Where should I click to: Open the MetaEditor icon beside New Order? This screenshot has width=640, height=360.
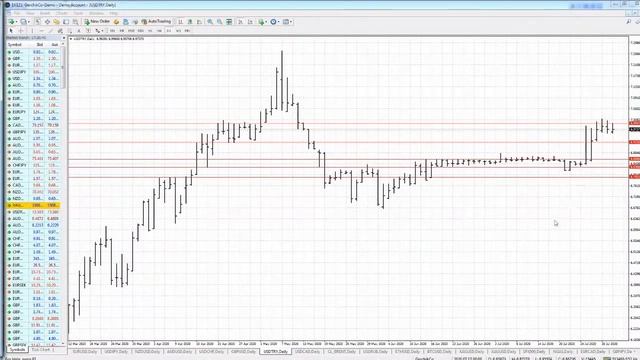116,22
